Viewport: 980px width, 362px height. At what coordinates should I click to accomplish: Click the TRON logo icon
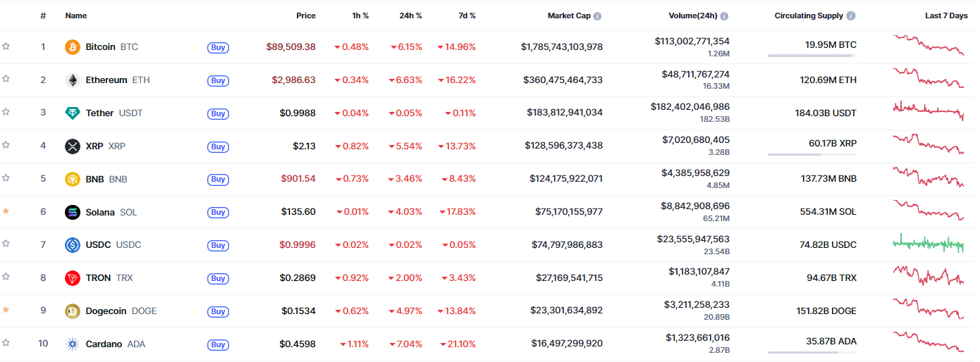pyautogui.click(x=72, y=278)
